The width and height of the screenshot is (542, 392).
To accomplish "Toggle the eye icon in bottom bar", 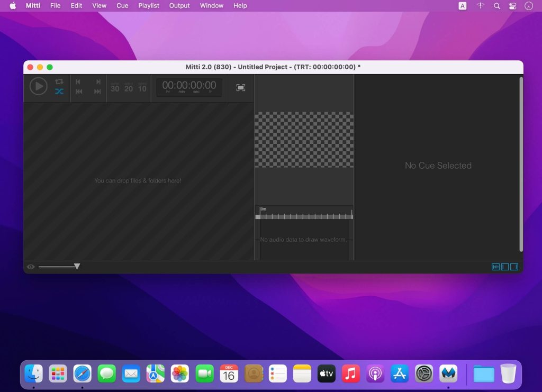I will click(x=31, y=267).
